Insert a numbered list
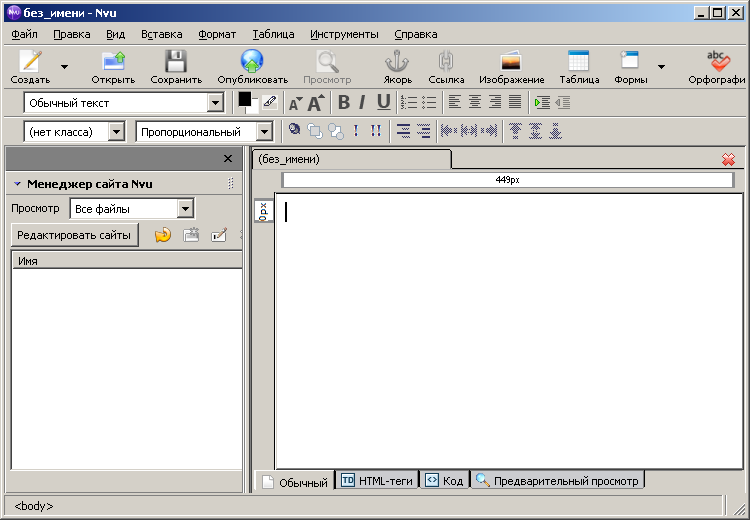 pos(409,102)
